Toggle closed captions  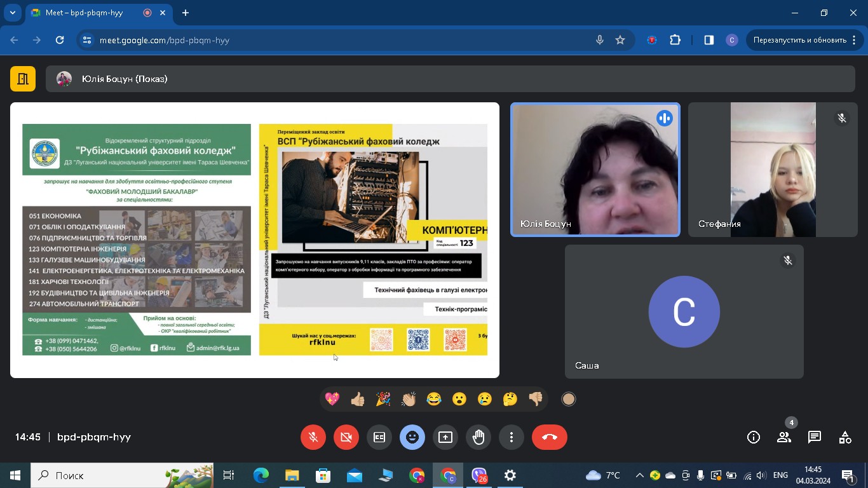pyautogui.click(x=379, y=437)
